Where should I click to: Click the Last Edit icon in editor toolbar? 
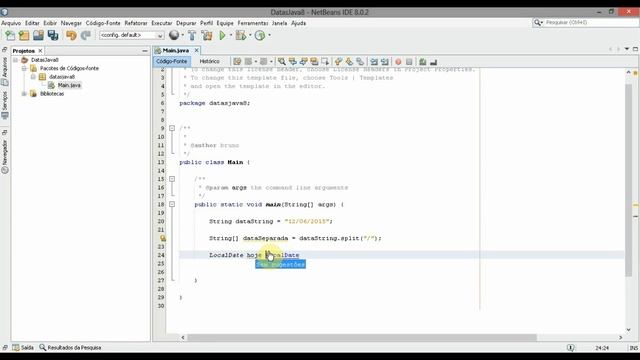point(237,62)
